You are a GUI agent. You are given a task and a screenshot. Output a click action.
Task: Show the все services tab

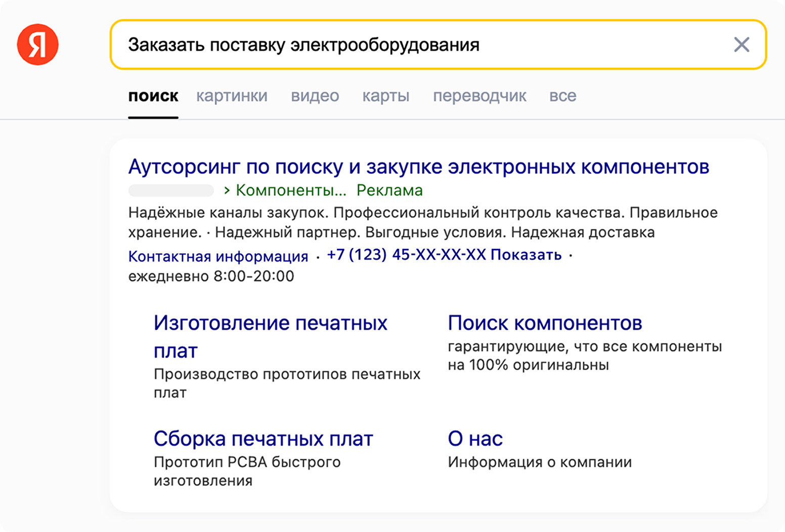click(563, 96)
